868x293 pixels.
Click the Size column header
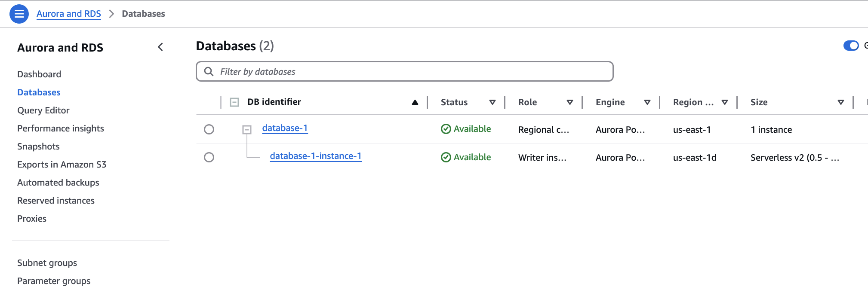759,102
